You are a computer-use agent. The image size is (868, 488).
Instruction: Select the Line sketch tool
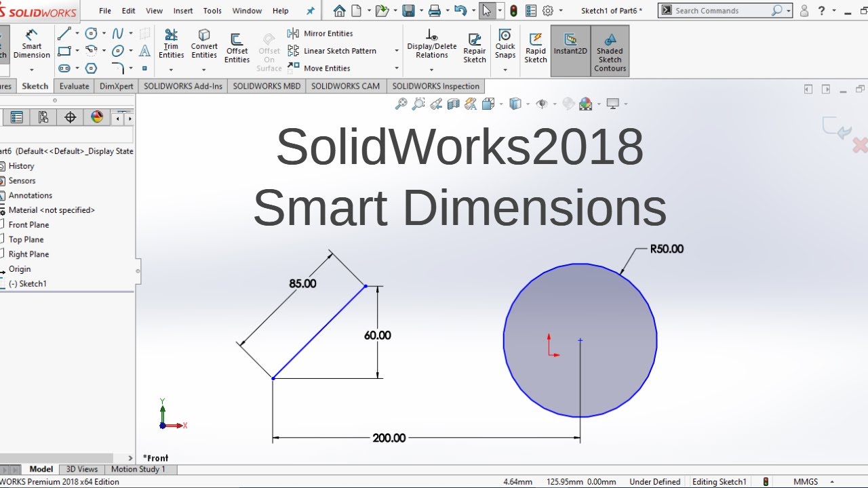(x=64, y=33)
